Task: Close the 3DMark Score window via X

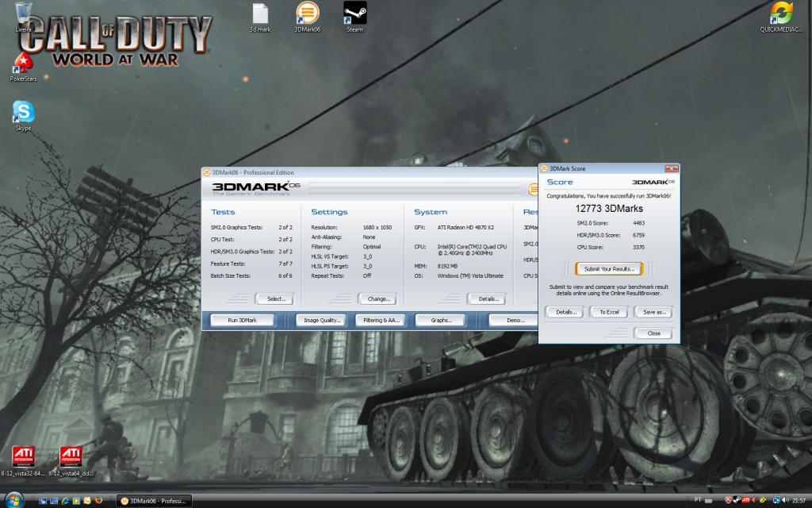Action: point(672,168)
